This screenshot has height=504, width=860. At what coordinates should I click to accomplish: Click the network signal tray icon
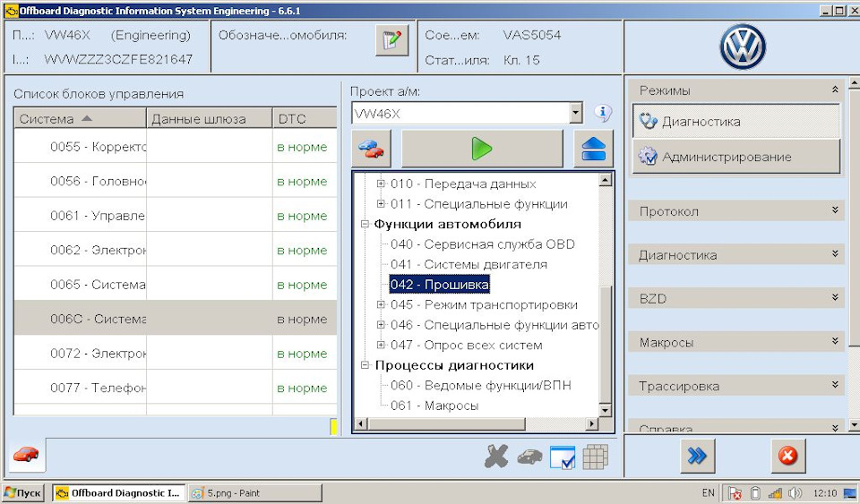(x=774, y=493)
